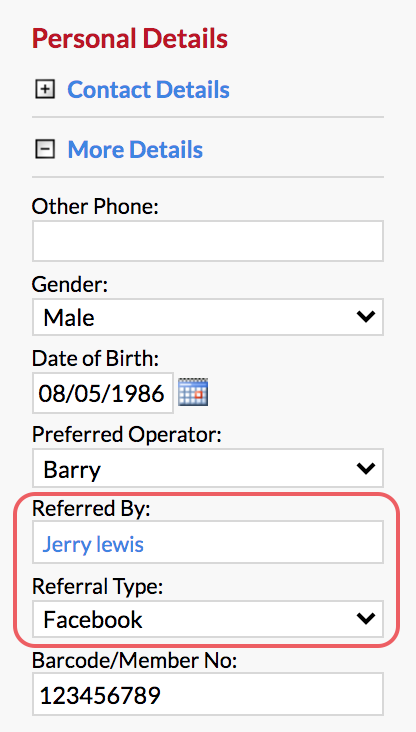Click the Referral Type chevron arrow
The image size is (416, 732).
tap(366, 619)
